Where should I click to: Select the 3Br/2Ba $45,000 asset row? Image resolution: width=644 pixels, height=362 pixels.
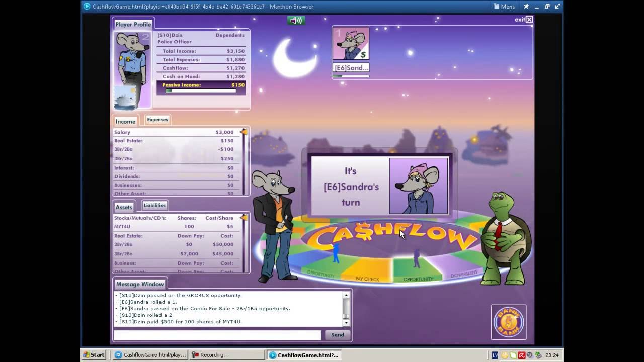(174, 254)
